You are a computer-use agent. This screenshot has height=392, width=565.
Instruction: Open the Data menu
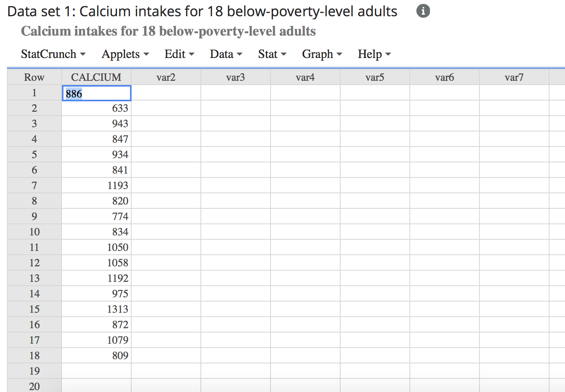click(226, 54)
